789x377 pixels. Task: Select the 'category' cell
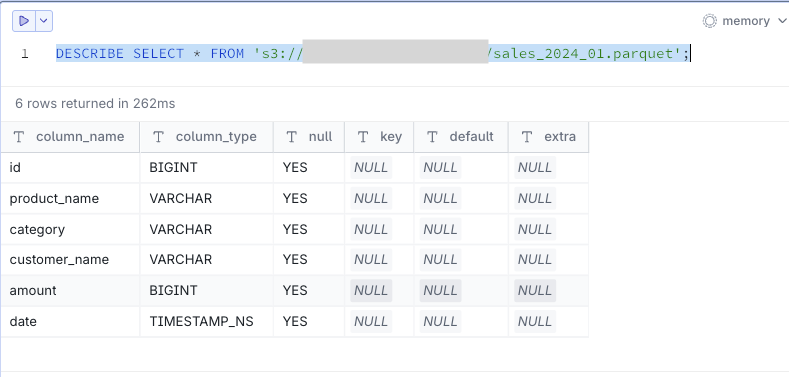click(70, 230)
